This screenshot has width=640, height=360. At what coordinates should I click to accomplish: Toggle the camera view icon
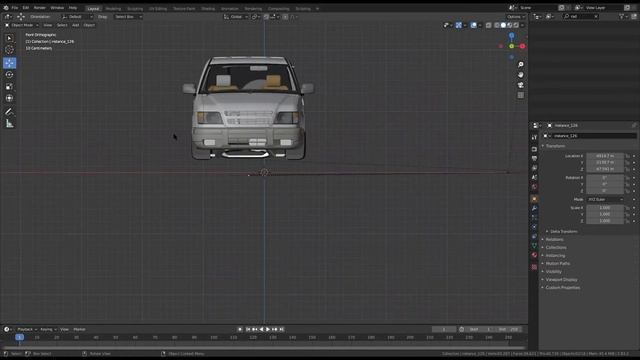coord(521,85)
